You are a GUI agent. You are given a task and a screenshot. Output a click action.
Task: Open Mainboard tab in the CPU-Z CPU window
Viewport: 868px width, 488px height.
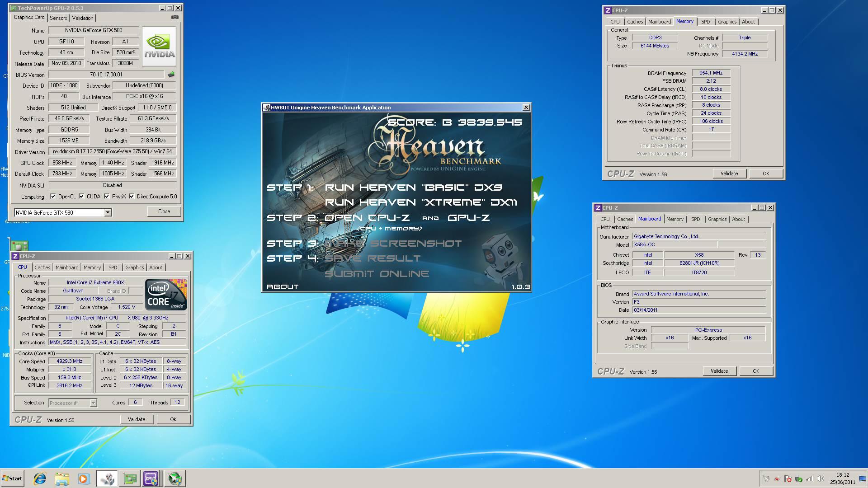[x=67, y=267]
